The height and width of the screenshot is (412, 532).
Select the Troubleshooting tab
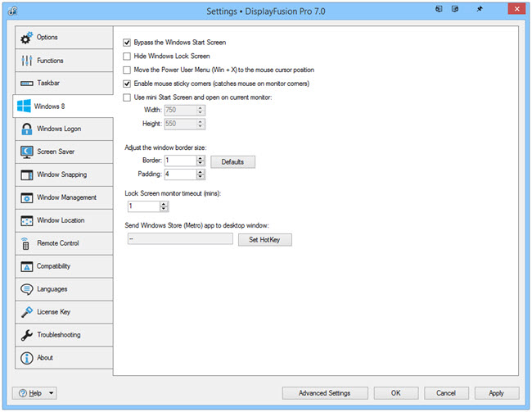(x=64, y=335)
